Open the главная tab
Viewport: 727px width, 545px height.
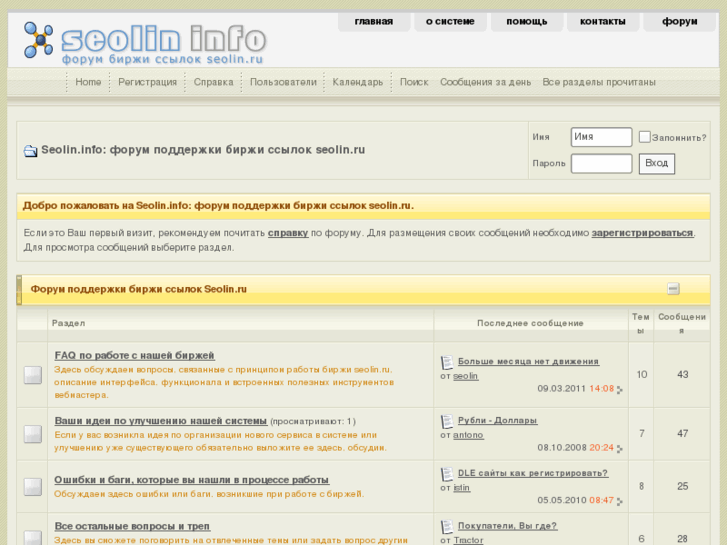374,22
